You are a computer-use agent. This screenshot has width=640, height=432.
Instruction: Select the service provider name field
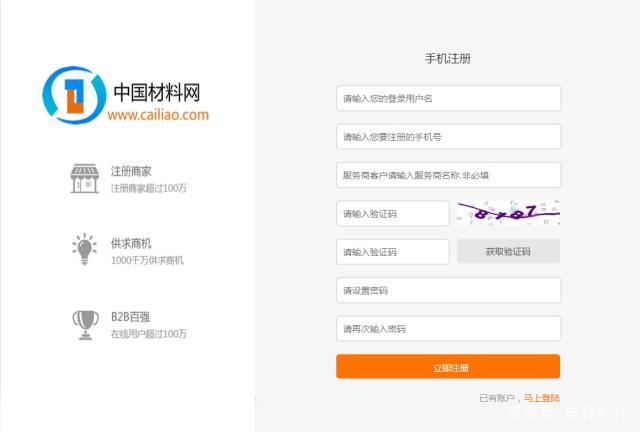click(x=448, y=175)
